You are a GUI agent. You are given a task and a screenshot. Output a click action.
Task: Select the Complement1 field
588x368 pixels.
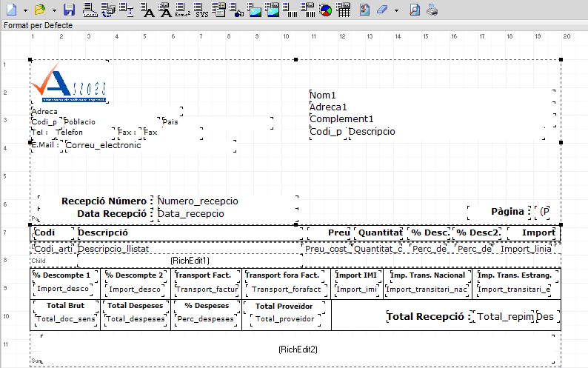(x=432, y=119)
